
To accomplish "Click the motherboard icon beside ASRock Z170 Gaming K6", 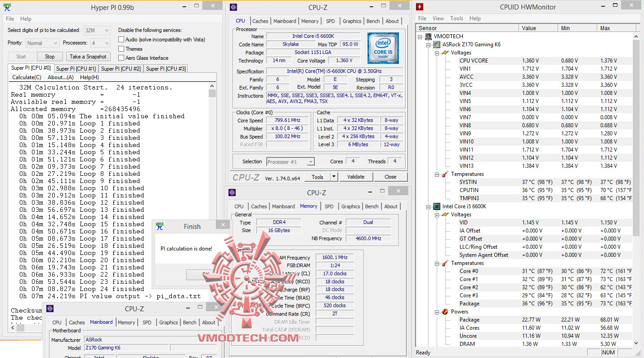I will [x=437, y=45].
